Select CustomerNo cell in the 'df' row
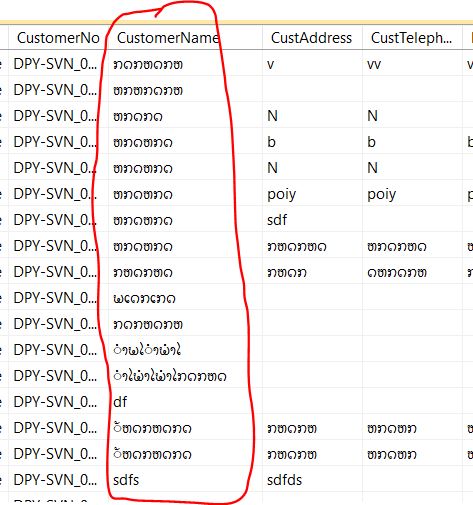 (x=58, y=402)
